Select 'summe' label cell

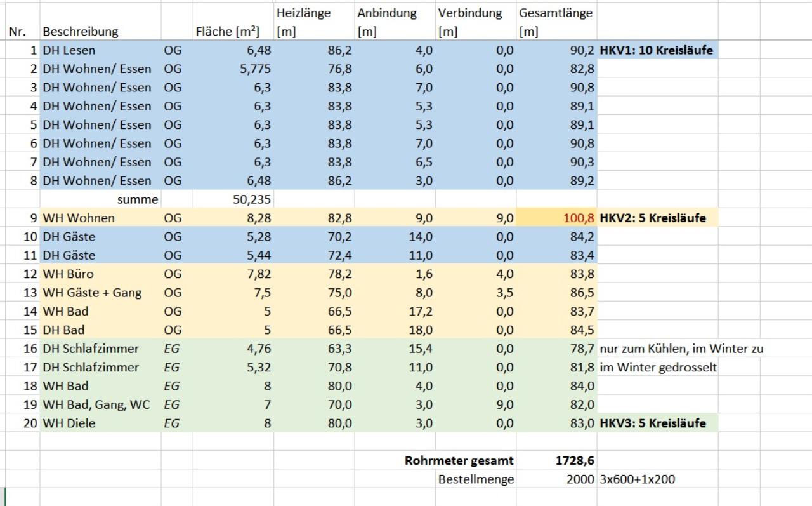click(100, 199)
